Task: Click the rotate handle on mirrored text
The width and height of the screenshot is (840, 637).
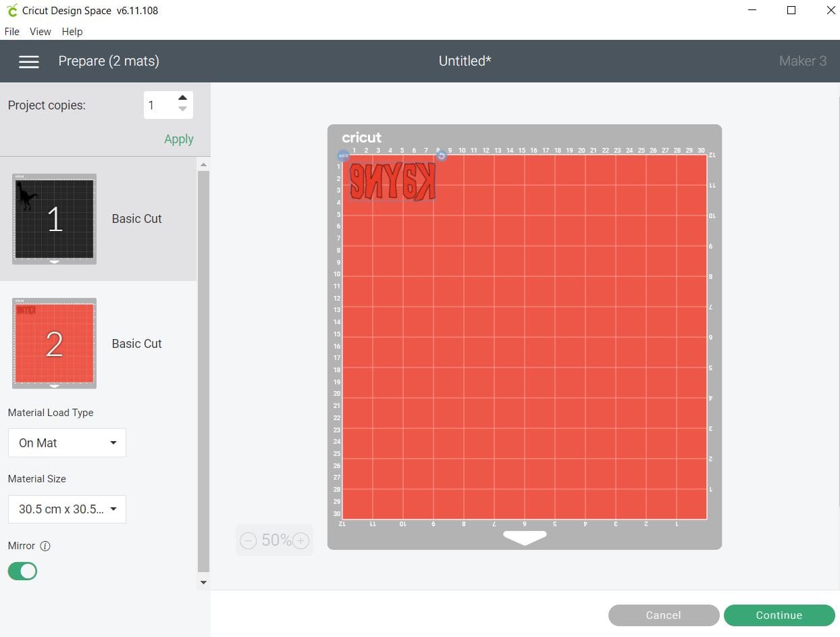Action: (x=442, y=156)
